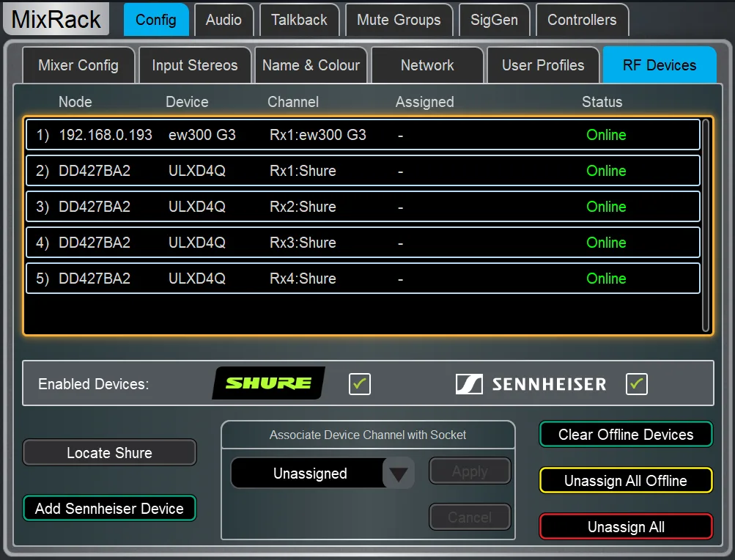Open the SigGen tab
The width and height of the screenshot is (735, 560).
coord(494,20)
